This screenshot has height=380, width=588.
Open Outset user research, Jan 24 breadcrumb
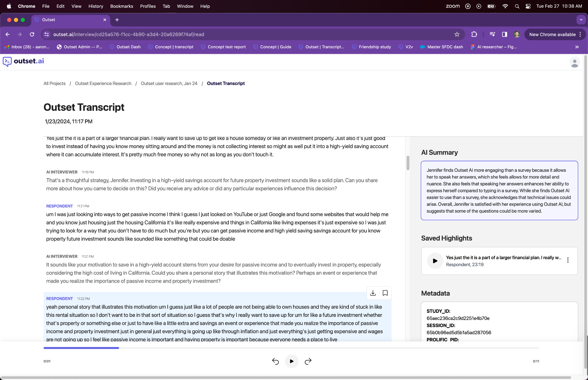[169, 84]
